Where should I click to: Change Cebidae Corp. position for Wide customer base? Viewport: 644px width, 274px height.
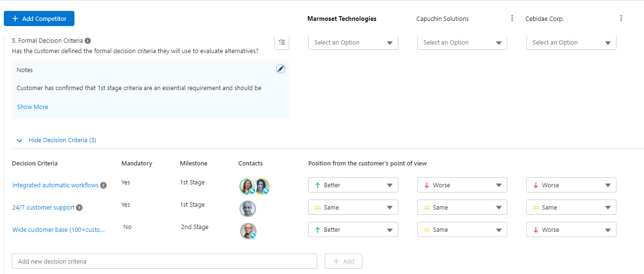(x=571, y=230)
